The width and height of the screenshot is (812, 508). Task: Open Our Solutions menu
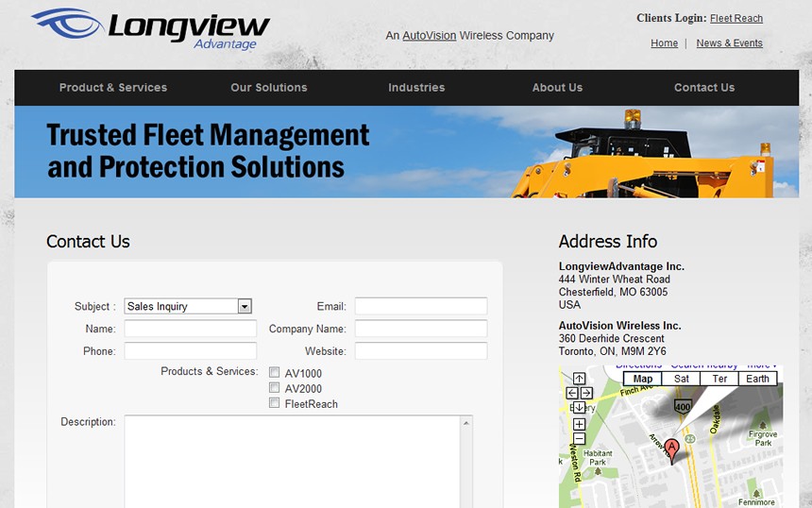(x=269, y=88)
